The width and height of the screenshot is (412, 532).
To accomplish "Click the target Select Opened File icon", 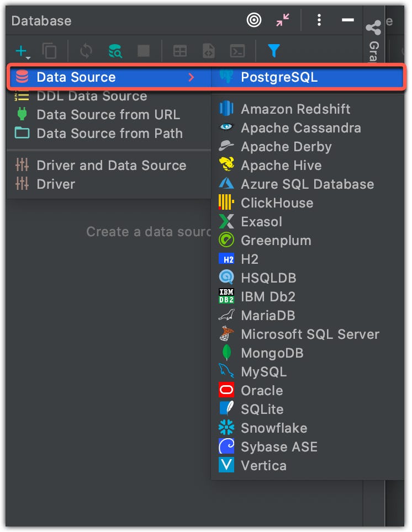I will 254,20.
